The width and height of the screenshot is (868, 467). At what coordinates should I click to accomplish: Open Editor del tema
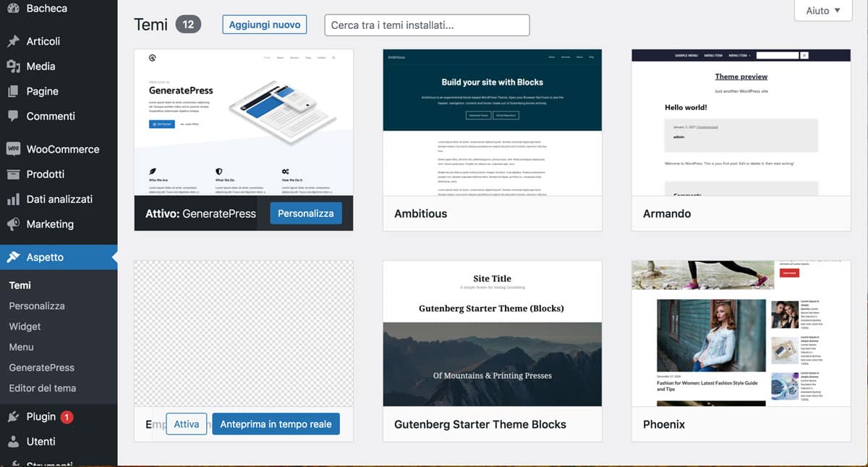pyautogui.click(x=42, y=388)
